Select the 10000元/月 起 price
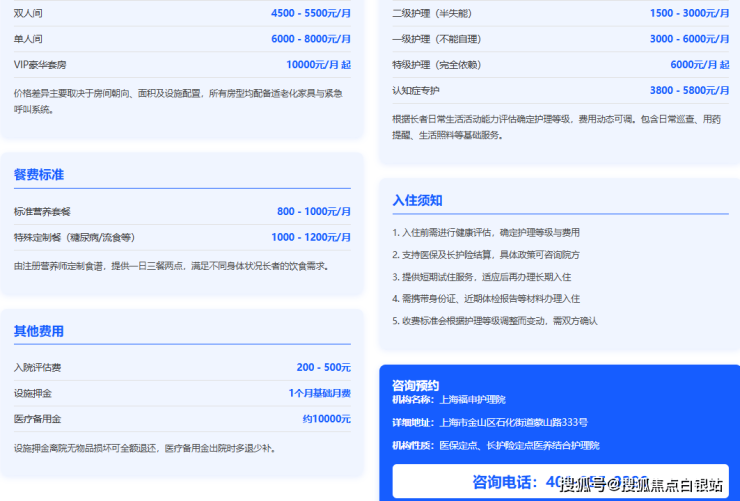 [319, 65]
